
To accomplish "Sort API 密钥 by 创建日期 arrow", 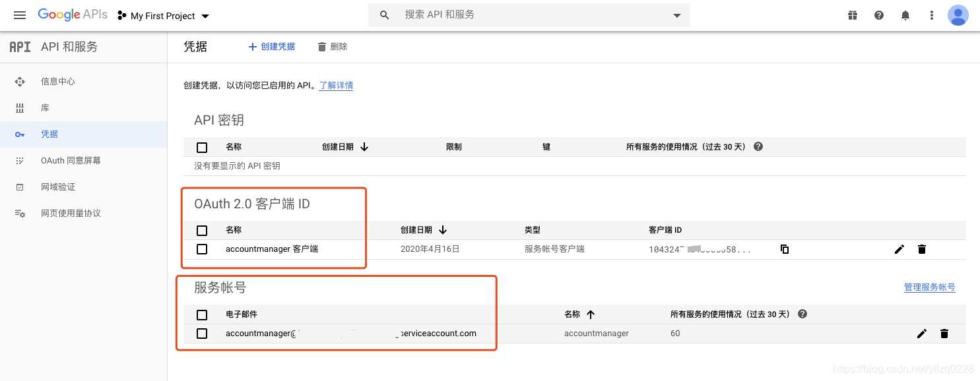I will [364, 147].
